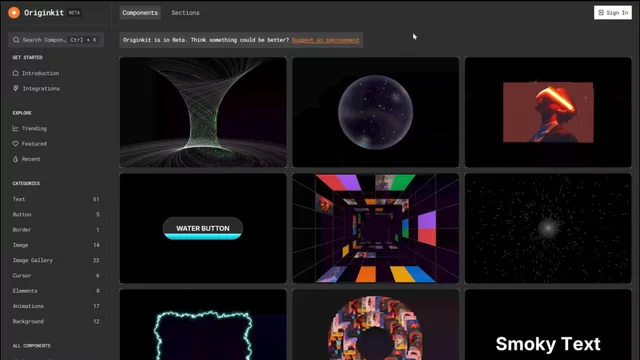The image size is (640, 360).
Task: Click the 'ALL COMPONENTS' sidebar heading
Action: click(31, 346)
